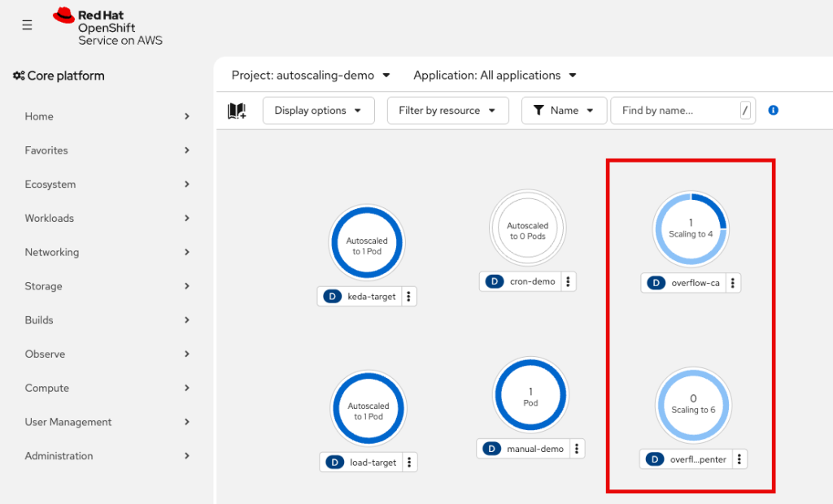Open the add to project book icon
This screenshot has width=833, height=504.
click(237, 111)
